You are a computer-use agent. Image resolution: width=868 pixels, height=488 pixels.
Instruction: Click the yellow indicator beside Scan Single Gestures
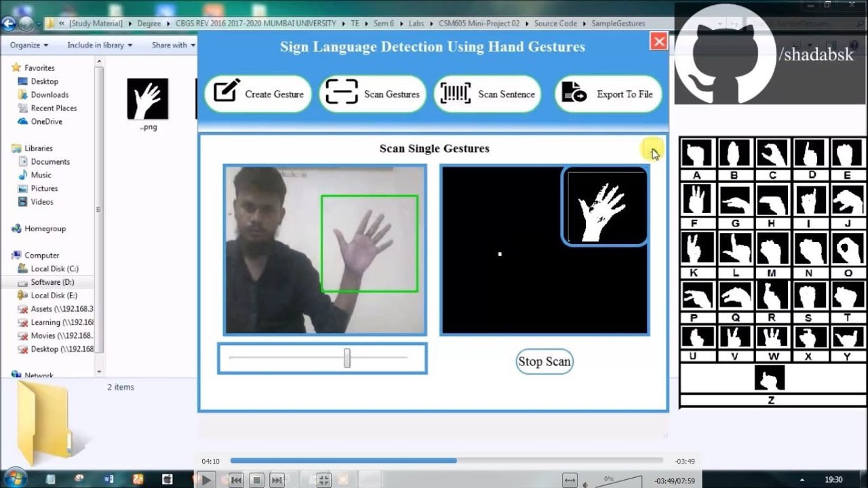click(x=653, y=149)
